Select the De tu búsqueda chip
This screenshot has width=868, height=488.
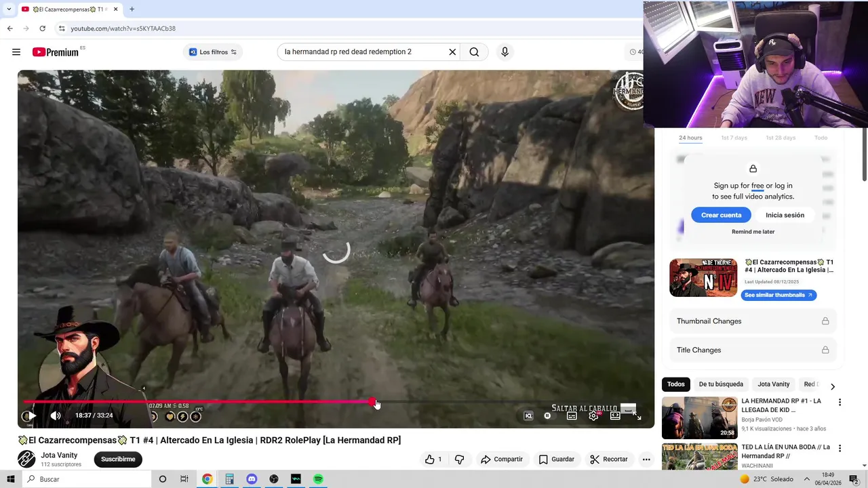tap(721, 384)
